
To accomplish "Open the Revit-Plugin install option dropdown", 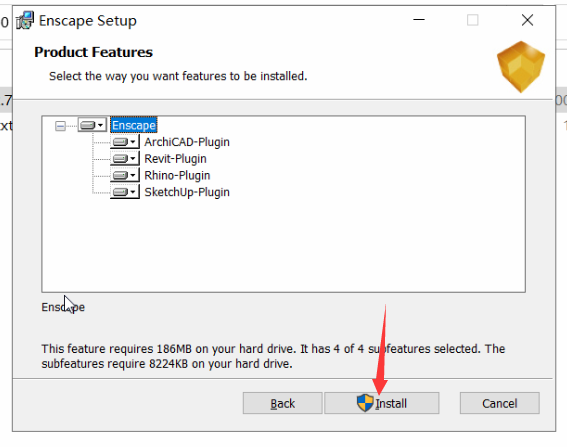I will (125, 158).
